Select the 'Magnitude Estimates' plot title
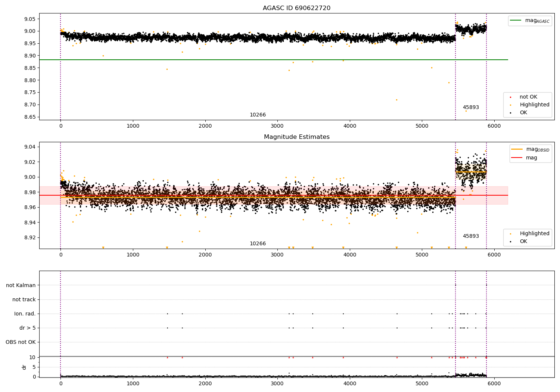This screenshot has width=560, height=392. [x=296, y=137]
